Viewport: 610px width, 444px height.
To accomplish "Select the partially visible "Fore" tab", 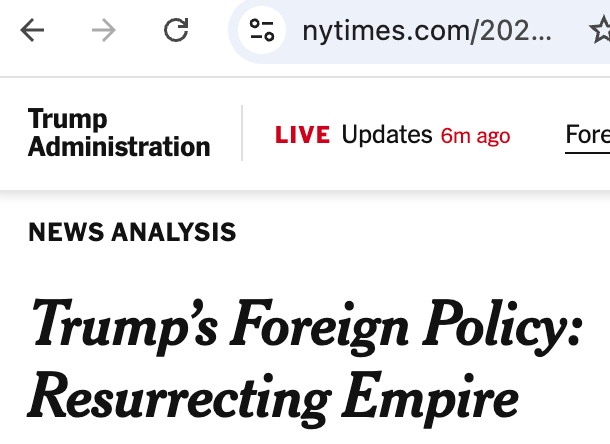I will coord(588,135).
